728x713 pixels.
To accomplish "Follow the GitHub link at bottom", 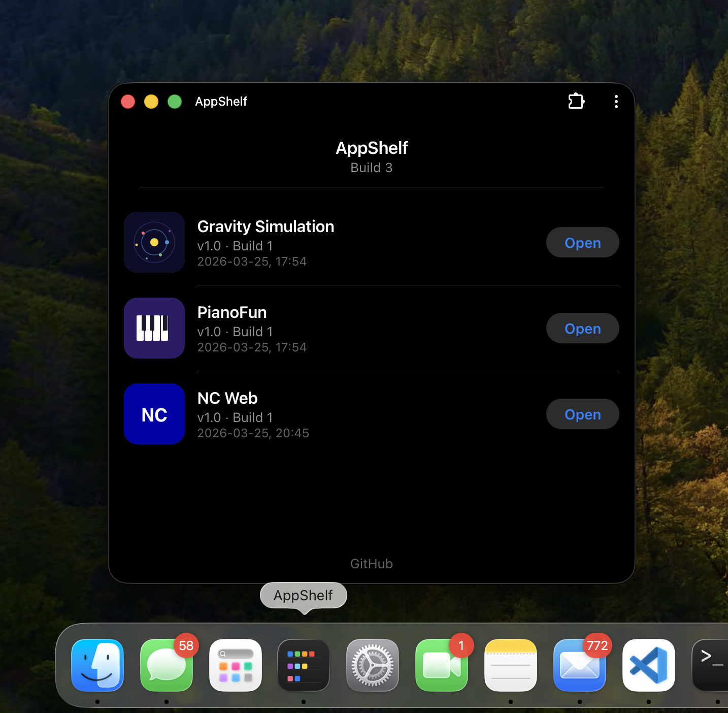I will point(371,564).
